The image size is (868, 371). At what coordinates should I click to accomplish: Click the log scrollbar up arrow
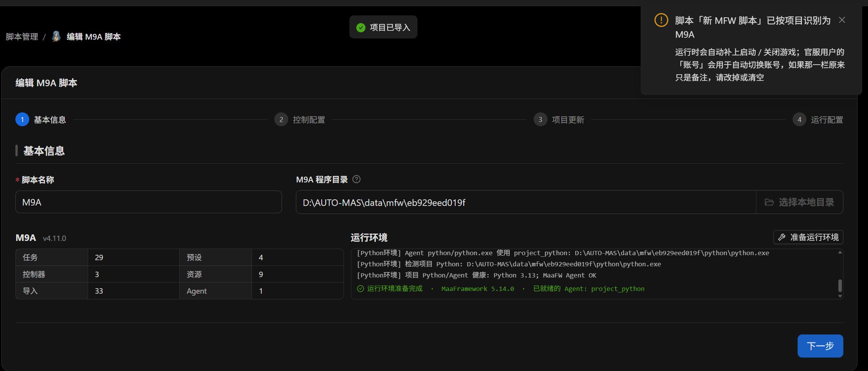tap(840, 252)
